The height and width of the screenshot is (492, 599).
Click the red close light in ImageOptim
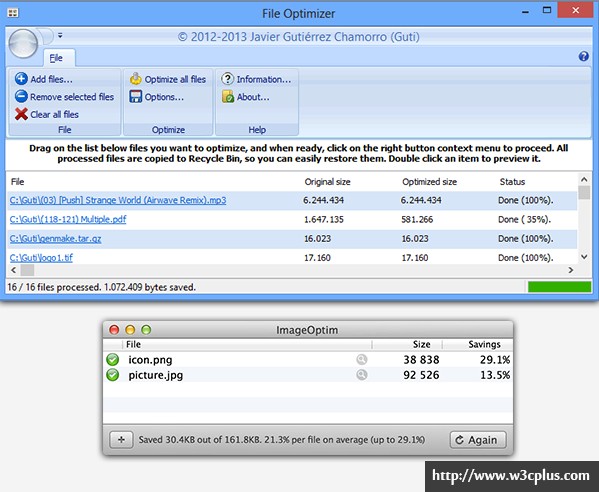[x=114, y=330]
